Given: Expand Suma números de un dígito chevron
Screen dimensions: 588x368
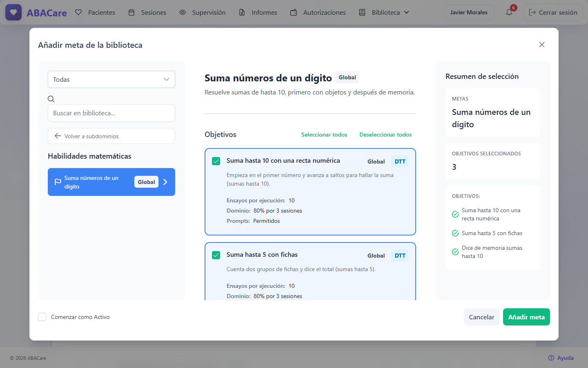Looking at the screenshot, I should [165, 182].
